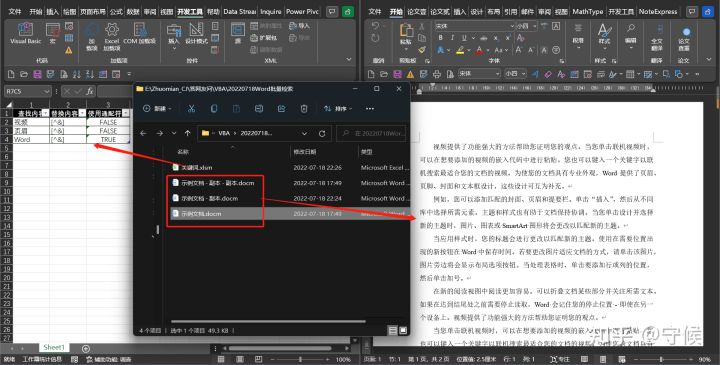Open the Excel comments button
Viewport: 720px width, 365px height.
pyautogui.click(x=332, y=11)
